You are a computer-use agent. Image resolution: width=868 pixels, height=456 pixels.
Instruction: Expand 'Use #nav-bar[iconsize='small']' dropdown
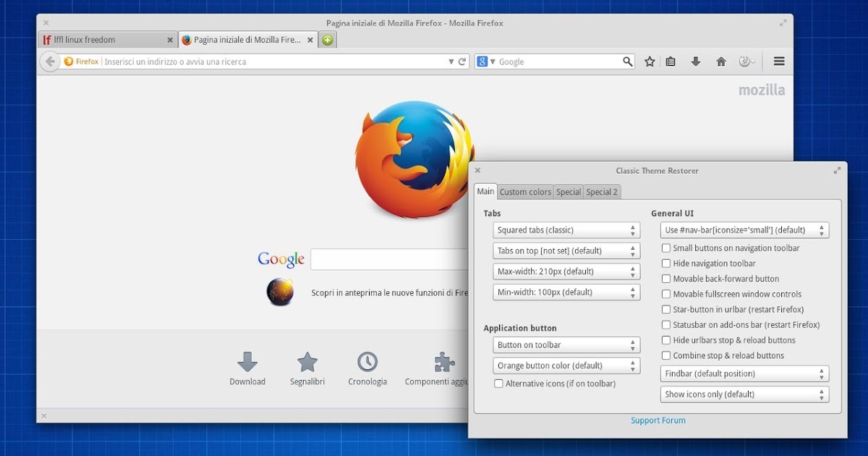tap(744, 230)
